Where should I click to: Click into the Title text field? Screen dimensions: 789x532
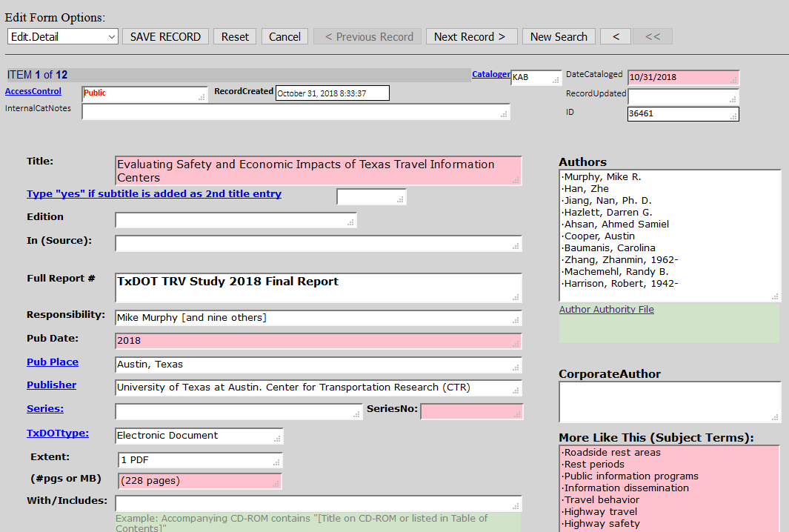318,171
